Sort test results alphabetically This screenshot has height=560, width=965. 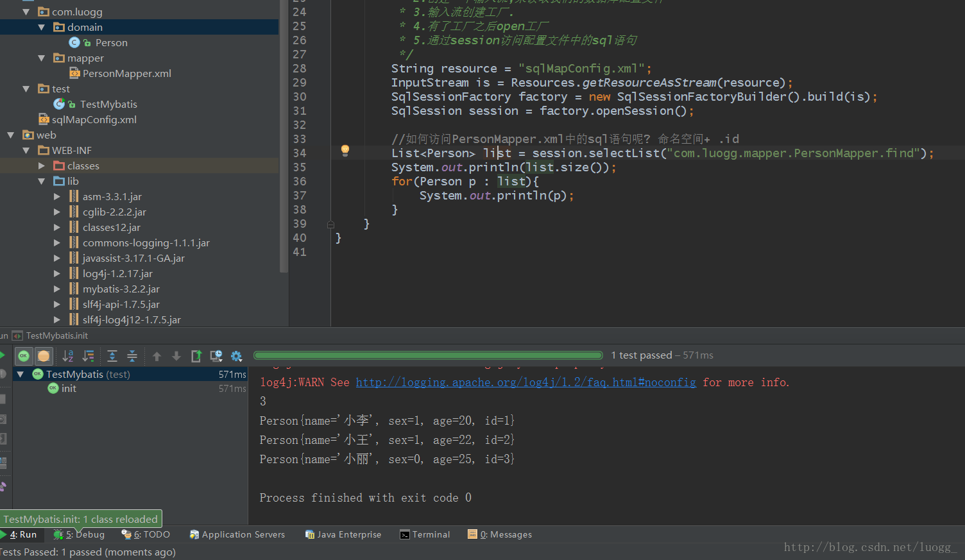tap(68, 356)
